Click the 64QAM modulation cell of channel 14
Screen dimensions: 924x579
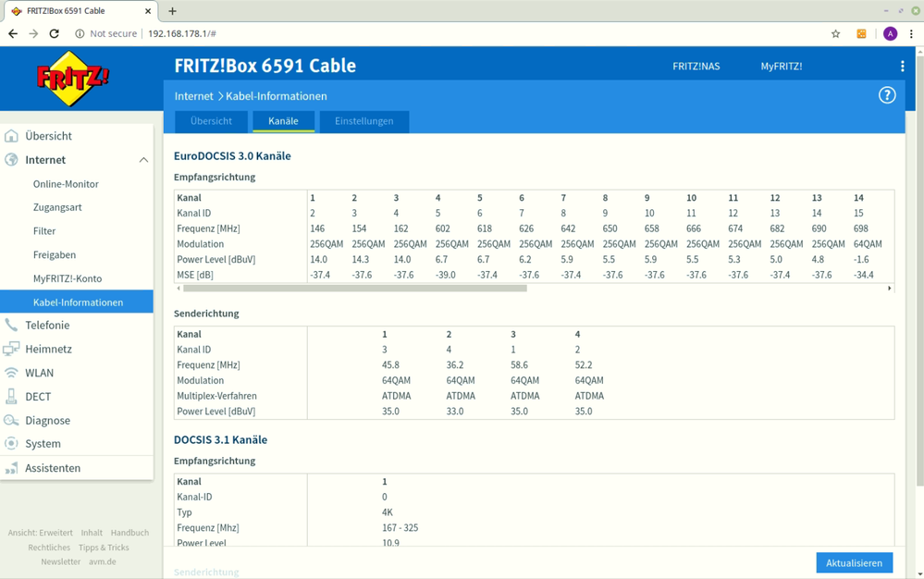pos(868,244)
